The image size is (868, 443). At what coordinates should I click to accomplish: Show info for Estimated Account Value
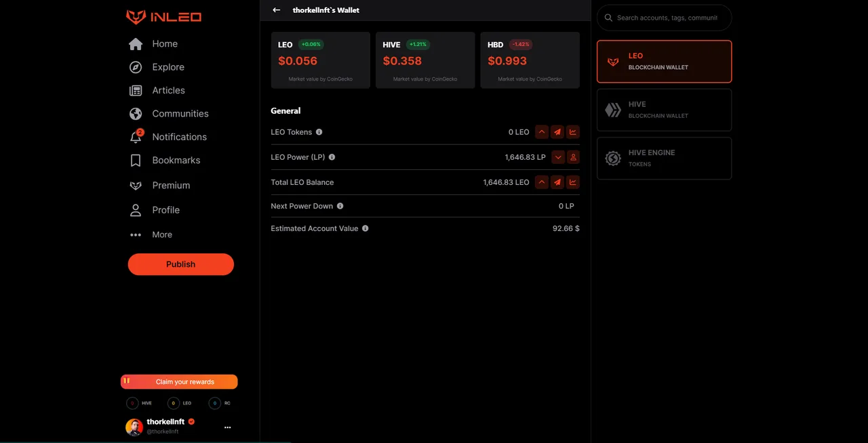[366, 228]
